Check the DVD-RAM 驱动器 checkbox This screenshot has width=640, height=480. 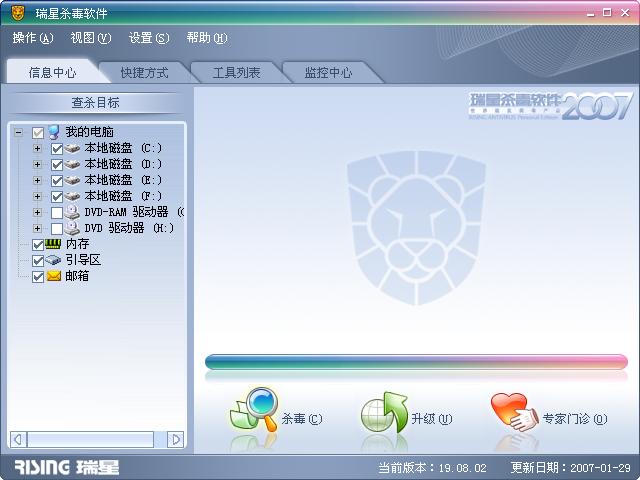click(x=57, y=212)
